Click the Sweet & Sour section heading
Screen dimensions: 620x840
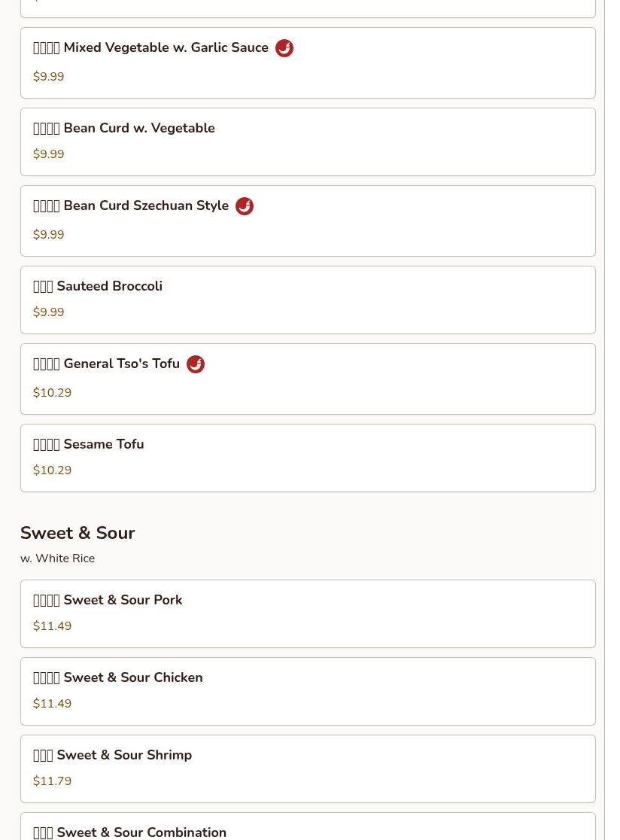pyautogui.click(x=77, y=533)
